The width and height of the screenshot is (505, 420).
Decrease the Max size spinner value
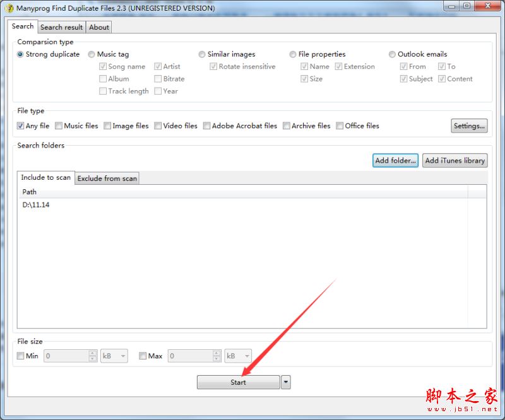coord(217,359)
